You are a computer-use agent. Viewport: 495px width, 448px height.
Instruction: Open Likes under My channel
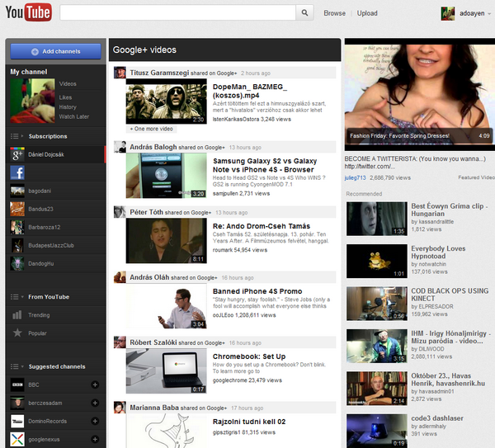[x=65, y=97]
